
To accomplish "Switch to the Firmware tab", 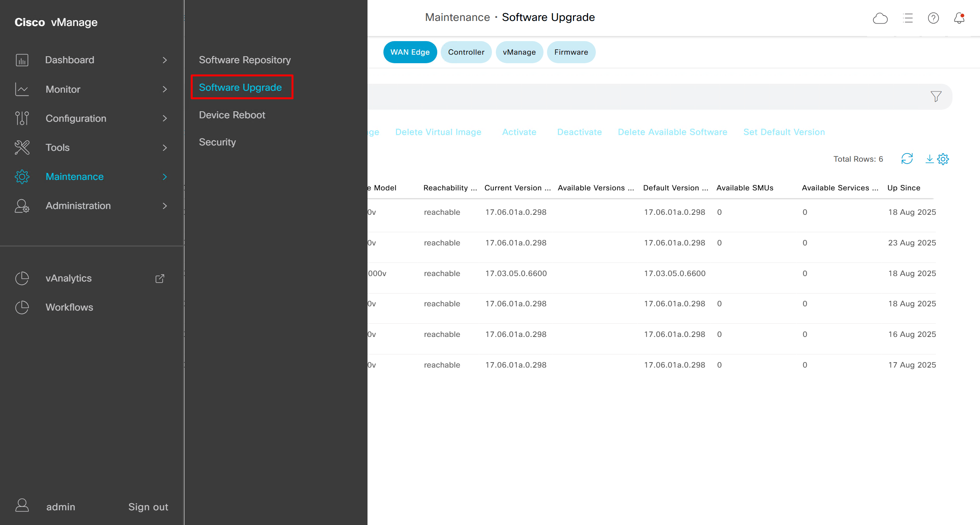I will click(x=571, y=52).
